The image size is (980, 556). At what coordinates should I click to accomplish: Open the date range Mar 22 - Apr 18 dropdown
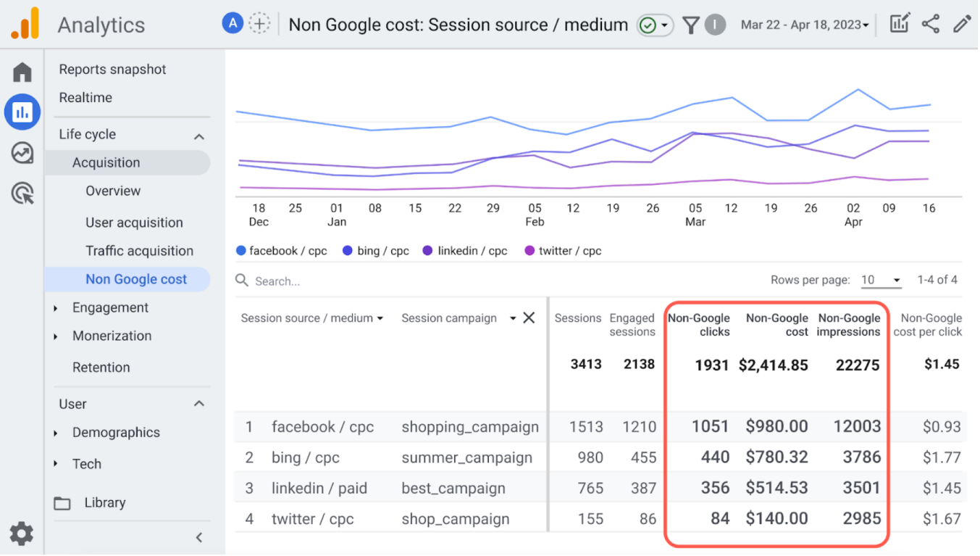[x=805, y=25]
